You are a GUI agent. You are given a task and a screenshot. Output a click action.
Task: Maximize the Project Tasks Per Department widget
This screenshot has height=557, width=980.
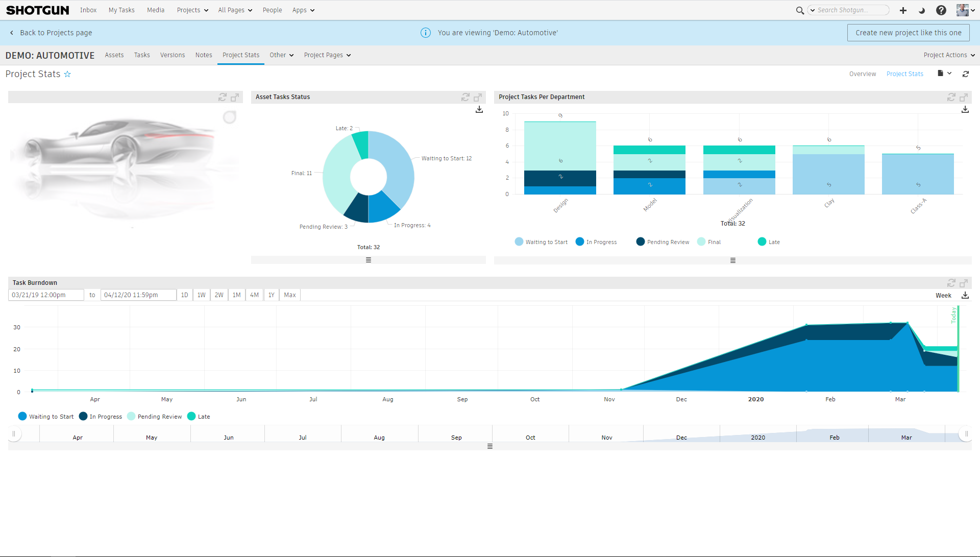point(964,97)
